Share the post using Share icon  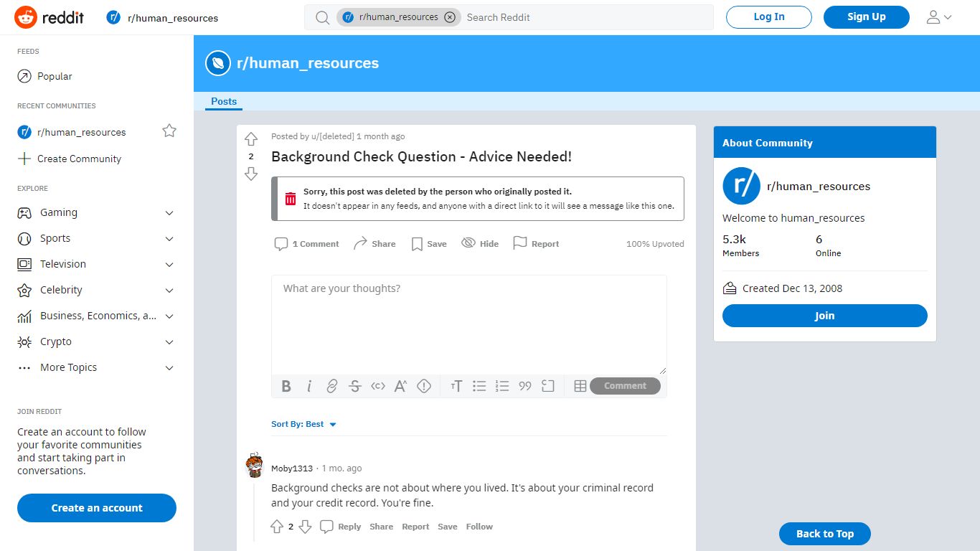374,244
